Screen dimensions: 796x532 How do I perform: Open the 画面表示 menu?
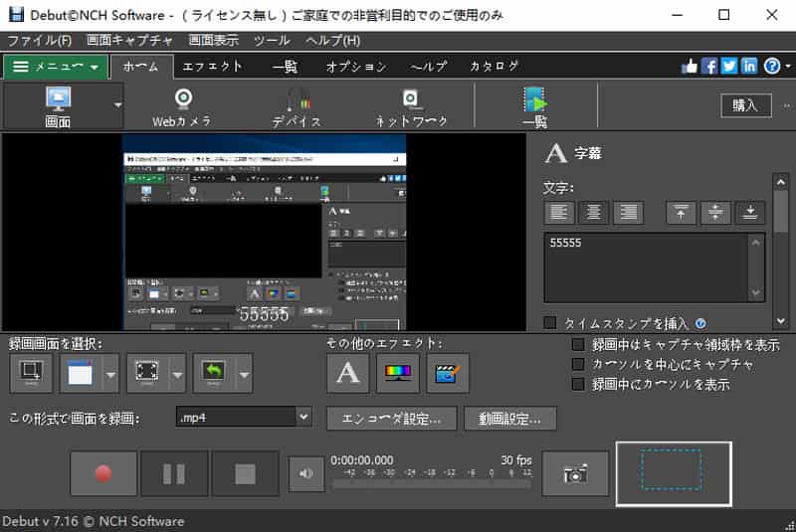[x=213, y=40]
